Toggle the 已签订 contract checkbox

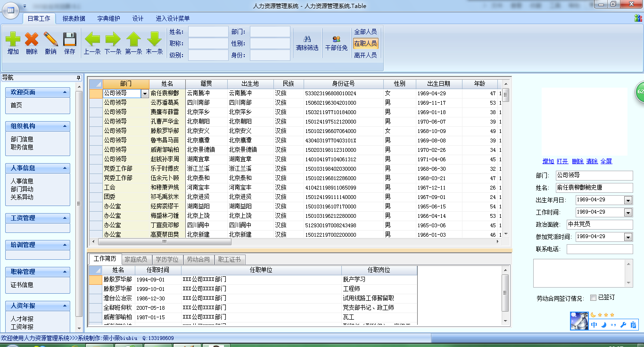(594, 297)
